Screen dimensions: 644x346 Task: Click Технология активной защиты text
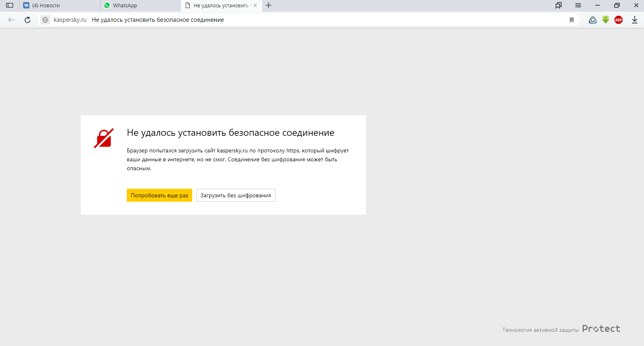541,330
